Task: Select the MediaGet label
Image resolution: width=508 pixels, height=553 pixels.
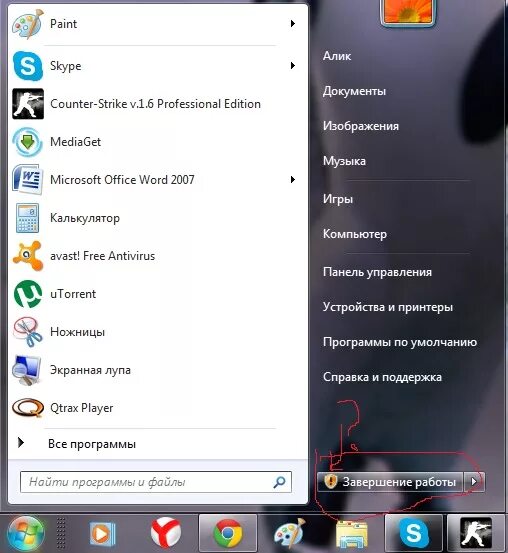Action: 75,142
